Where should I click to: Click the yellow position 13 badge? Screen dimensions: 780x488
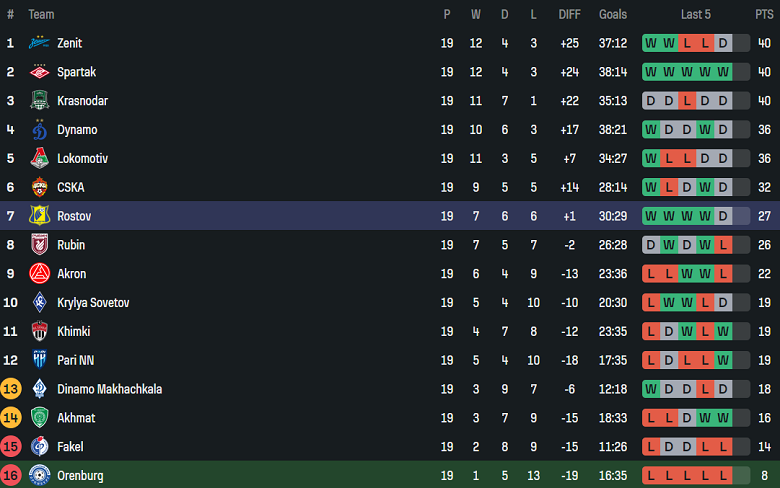point(11,389)
